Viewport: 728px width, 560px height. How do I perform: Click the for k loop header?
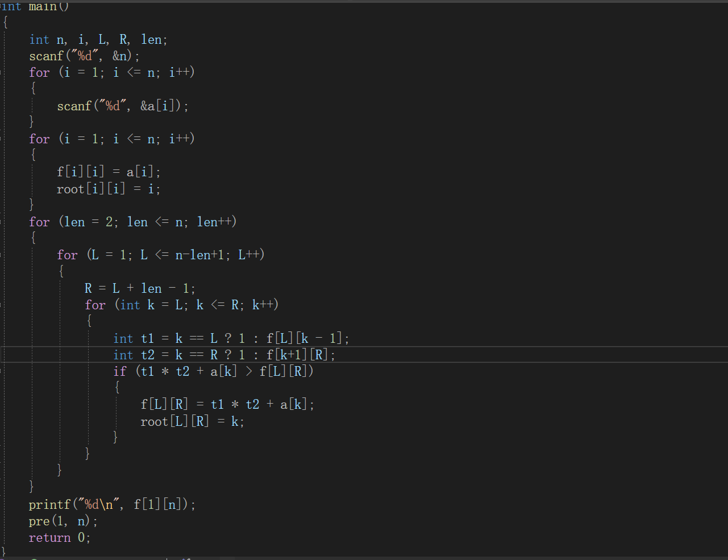(x=181, y=305)
